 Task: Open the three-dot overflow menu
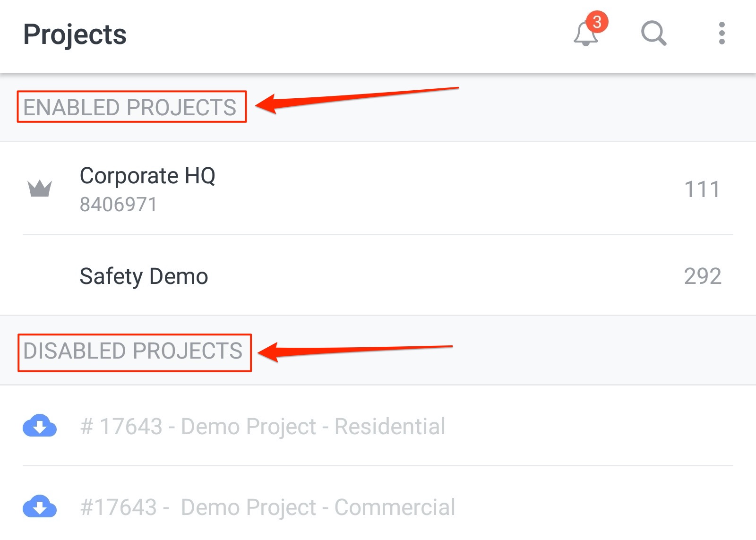point(722,33)
